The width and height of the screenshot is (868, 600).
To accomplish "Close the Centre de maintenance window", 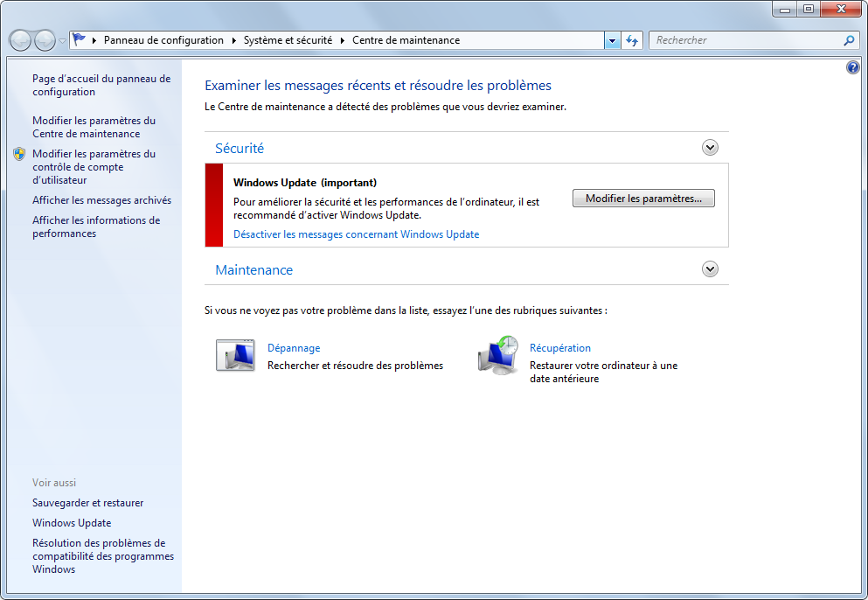I will tap(841, 10).
